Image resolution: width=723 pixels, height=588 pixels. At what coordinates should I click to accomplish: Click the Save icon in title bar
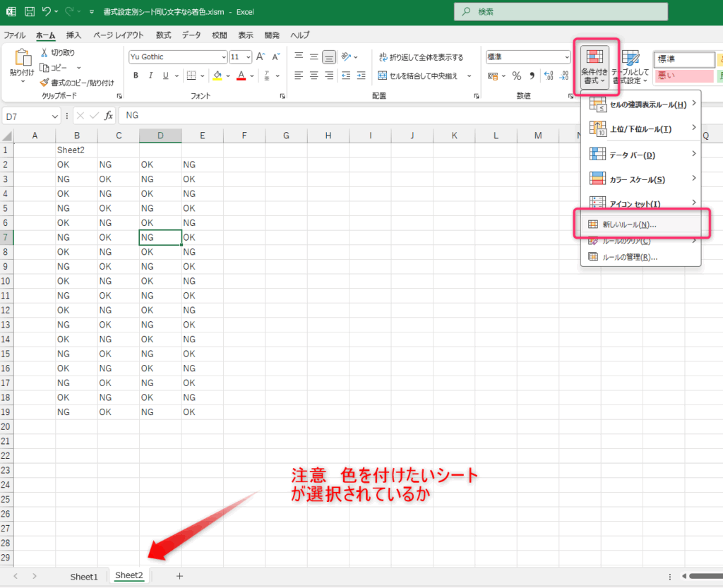coord(29,12)
